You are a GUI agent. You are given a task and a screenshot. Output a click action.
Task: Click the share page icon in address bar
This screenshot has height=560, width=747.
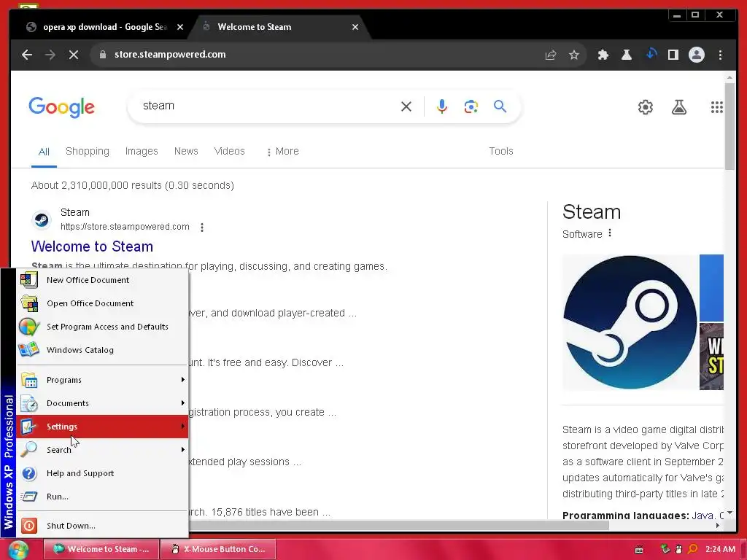pyautogui.click(x=551, y=55)
